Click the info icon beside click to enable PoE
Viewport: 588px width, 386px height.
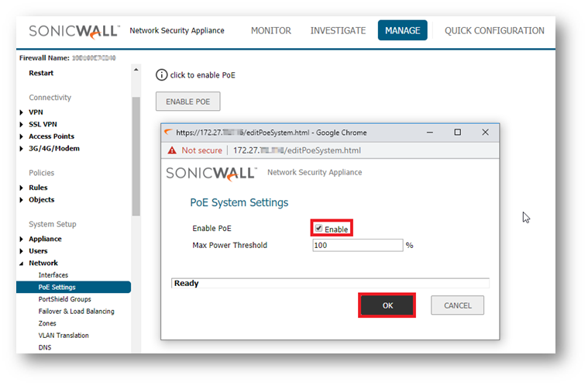tap(161, 75)
